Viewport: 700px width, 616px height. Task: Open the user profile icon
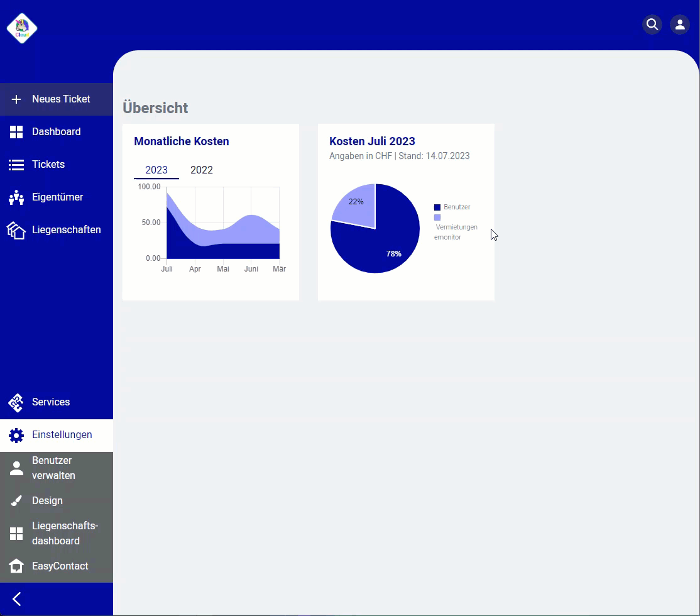point(680,25)
